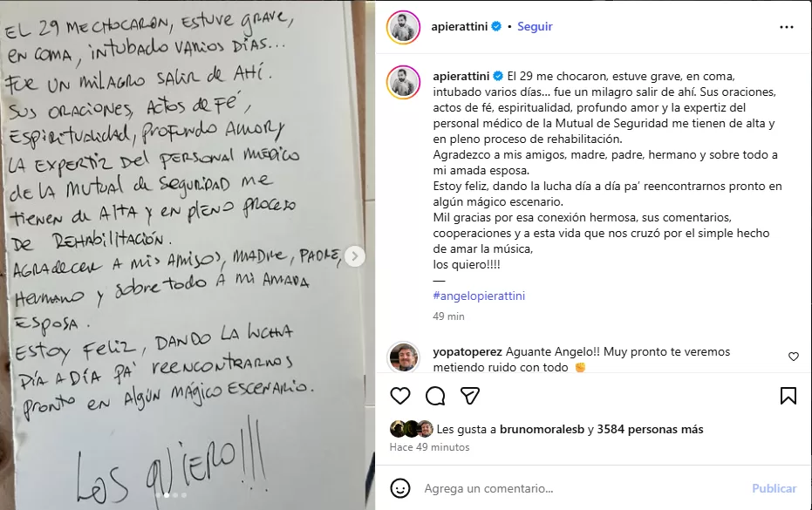Jump to the first carousel dot indicator
Screen dimensions: 812x510
158,495
